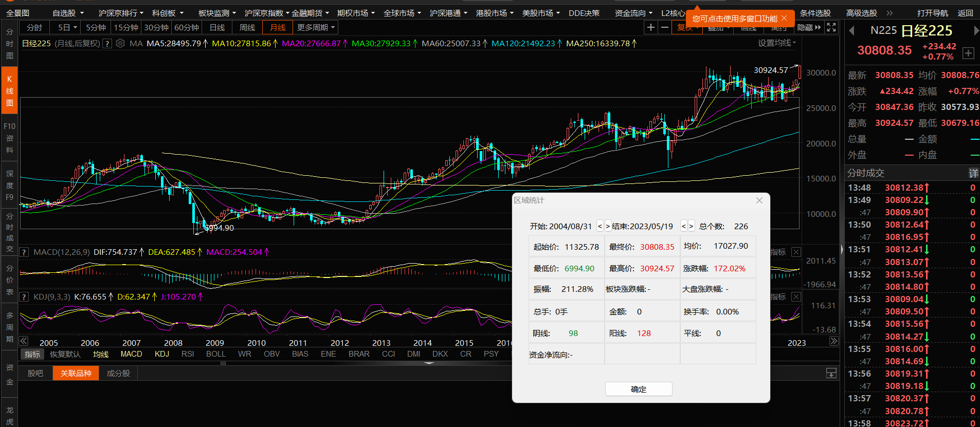Close the KDJ indicator sub-panel
980x427 pixels.
point(796,297)
